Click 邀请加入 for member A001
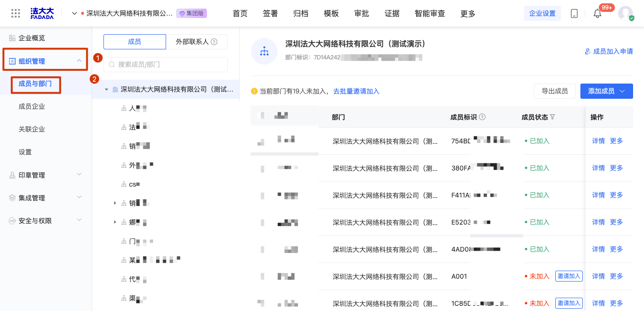Screen dimensions: 644x311 point(569,276)
